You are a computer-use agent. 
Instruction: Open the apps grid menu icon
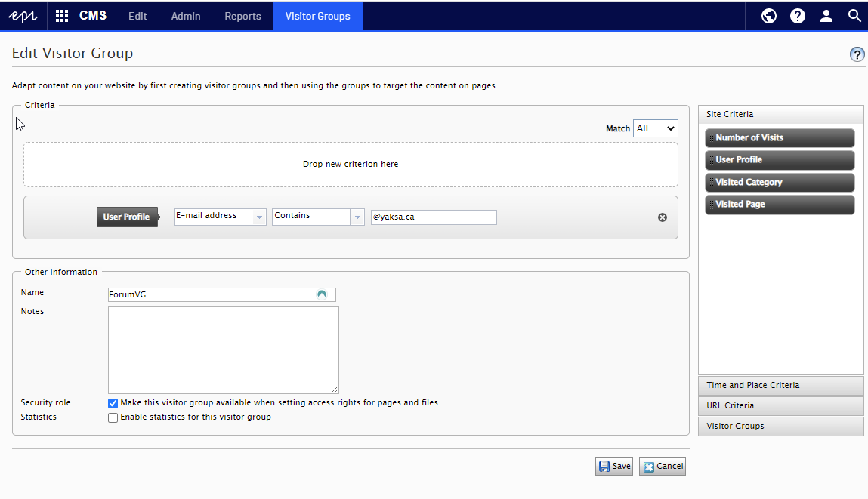[x=62, y=16]
